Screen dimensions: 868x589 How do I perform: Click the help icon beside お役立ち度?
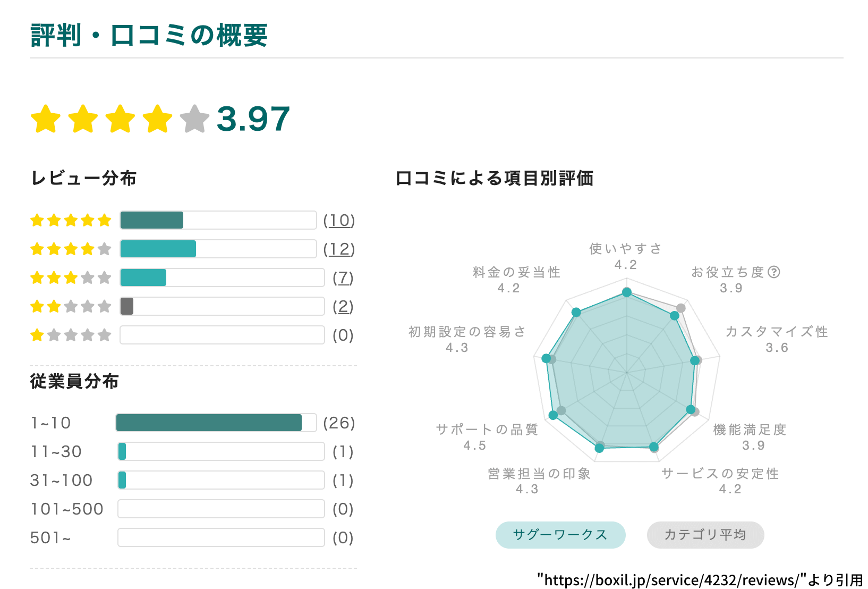click(774, 272)
